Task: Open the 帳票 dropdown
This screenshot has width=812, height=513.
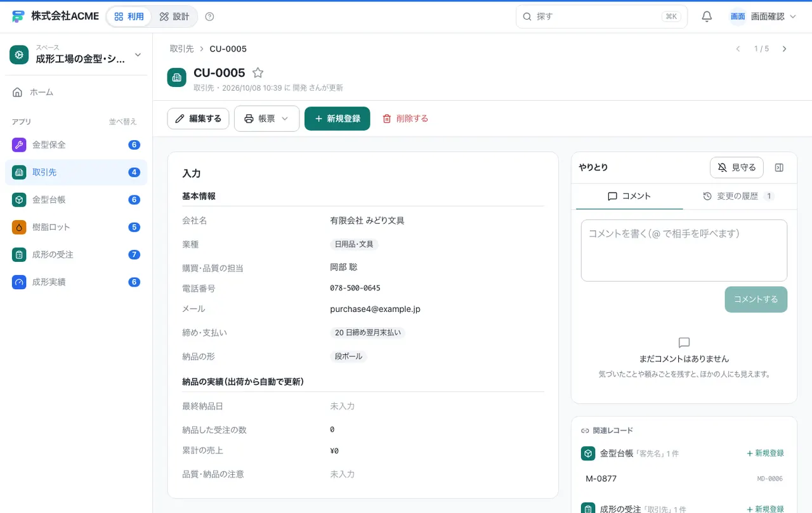Action: (266, 119)
